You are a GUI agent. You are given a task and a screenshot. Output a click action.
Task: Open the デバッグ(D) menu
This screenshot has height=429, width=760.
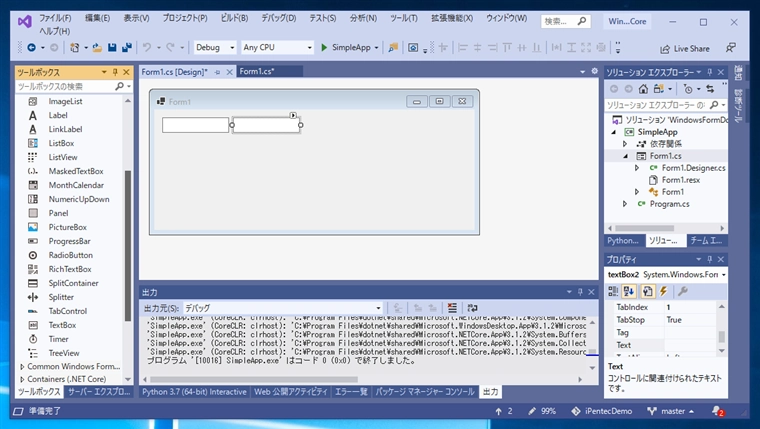pyautogui.click(x=279, y=18)
